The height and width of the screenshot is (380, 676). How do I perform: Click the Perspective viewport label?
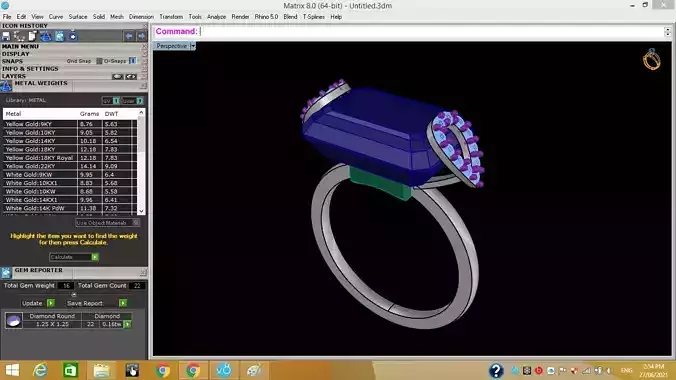click(171, 46)
